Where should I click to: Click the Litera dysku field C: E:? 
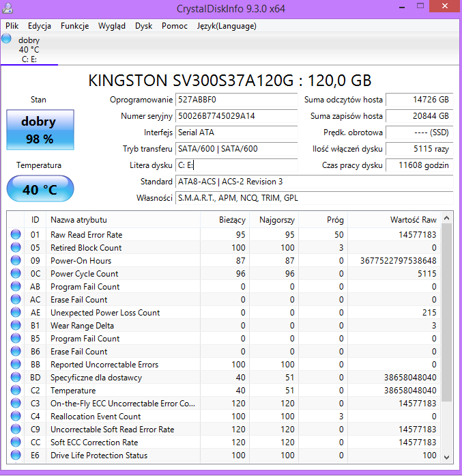pos(236,165)
